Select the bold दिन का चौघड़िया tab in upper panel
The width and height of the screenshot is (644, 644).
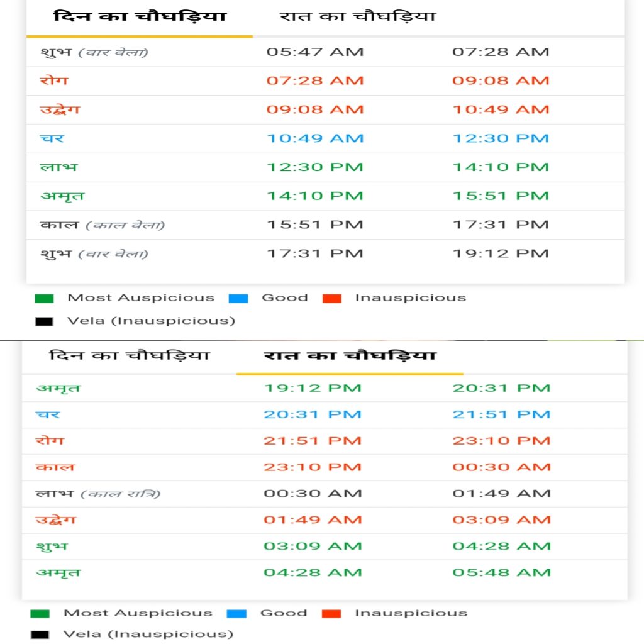click(140, 17)
